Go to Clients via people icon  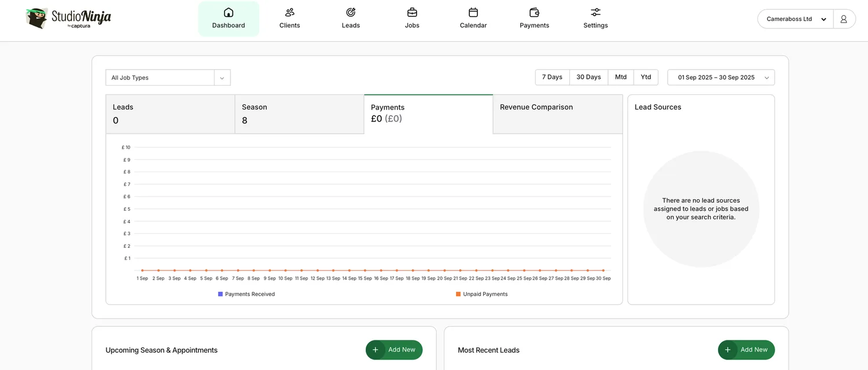pyautogui.click(x=290, y=12)
